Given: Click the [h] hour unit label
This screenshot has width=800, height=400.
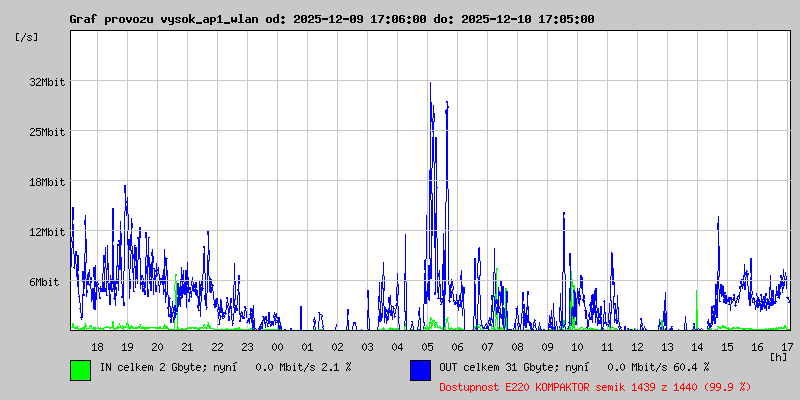Looking at the screenshot, I should tap(778, 356).
